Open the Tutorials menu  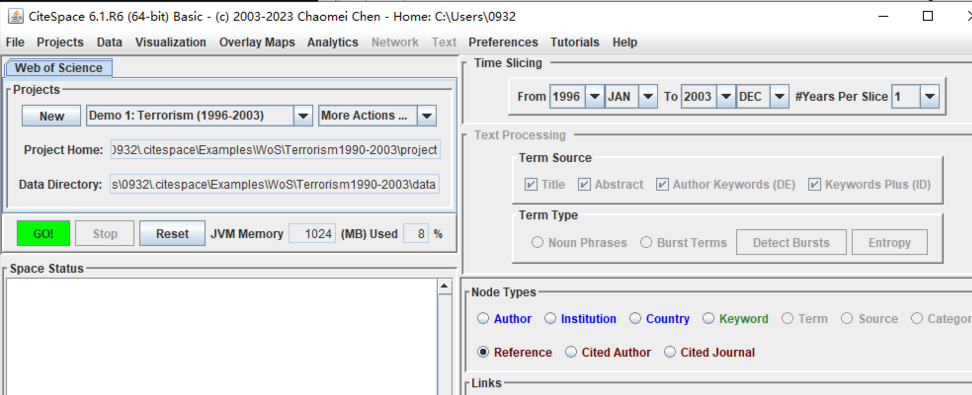click(575, 42)
